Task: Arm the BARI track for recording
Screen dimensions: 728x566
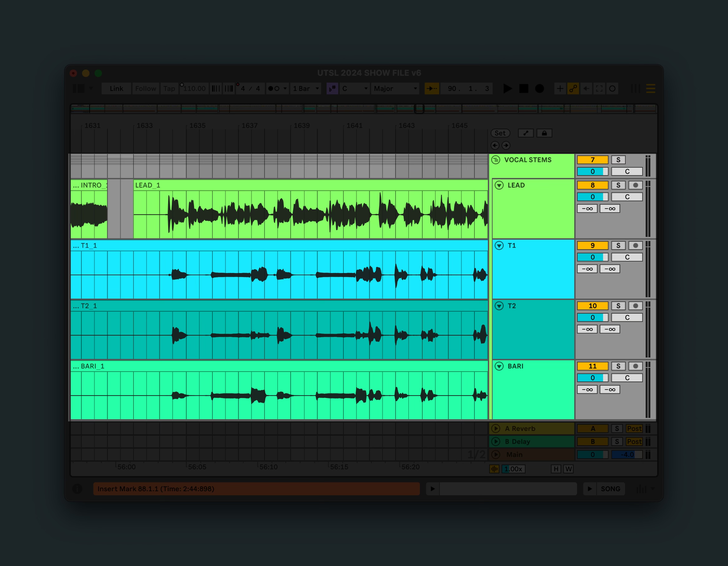Action: [635, 366]
